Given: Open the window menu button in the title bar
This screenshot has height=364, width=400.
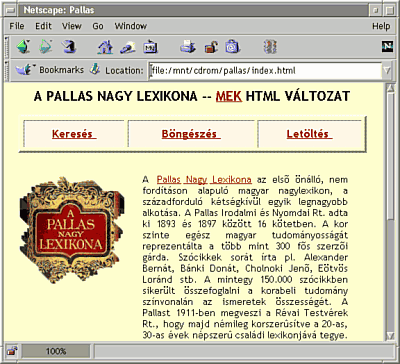Looking at the screenshot, I should pyautogui.click(x=10, y=10).
